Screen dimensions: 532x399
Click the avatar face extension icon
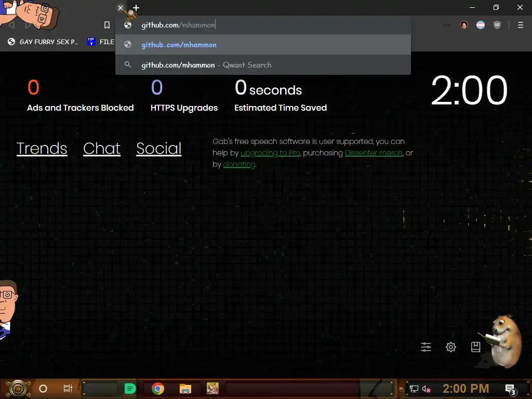[x=464, y=25]
